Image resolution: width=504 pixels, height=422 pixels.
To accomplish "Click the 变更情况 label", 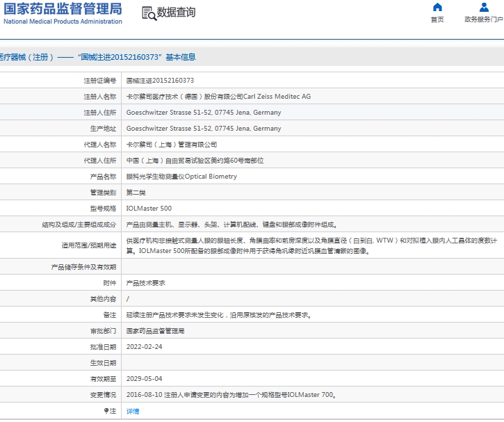I will [103, 395].
